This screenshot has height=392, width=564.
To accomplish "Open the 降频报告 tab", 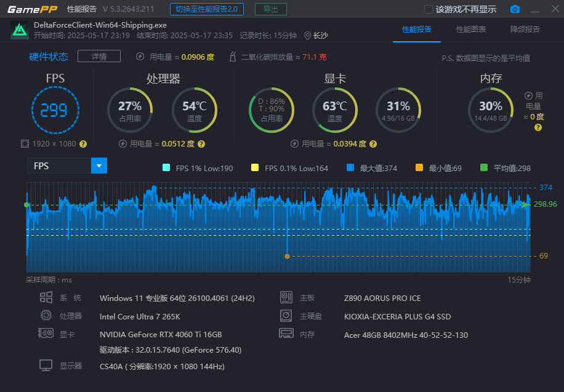I will coord(525,30).
